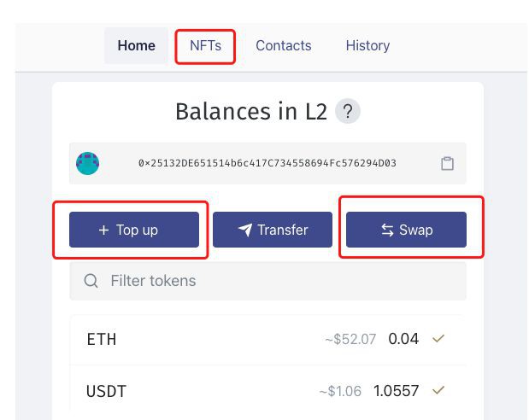Image resolution: width=529 pixels, height=420 pixels.
Task: Click the question mark help icon
Action: [347, 112]
